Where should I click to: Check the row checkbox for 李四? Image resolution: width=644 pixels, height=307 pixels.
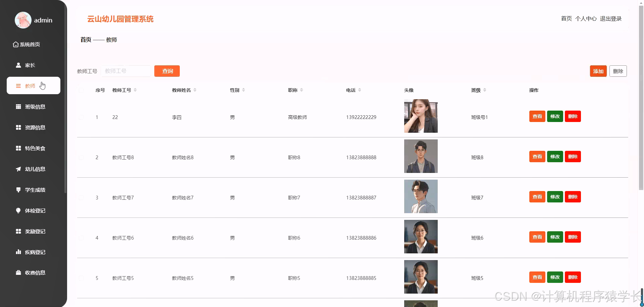point(81,117)
